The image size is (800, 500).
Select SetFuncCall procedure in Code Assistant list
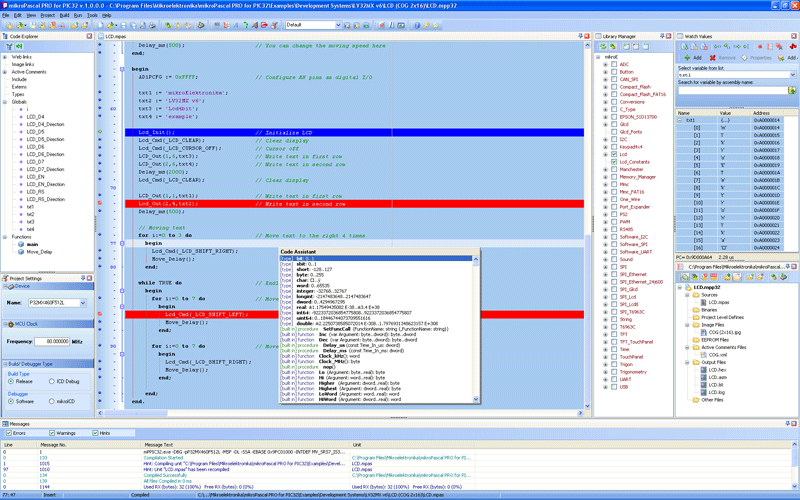point(376,329)
